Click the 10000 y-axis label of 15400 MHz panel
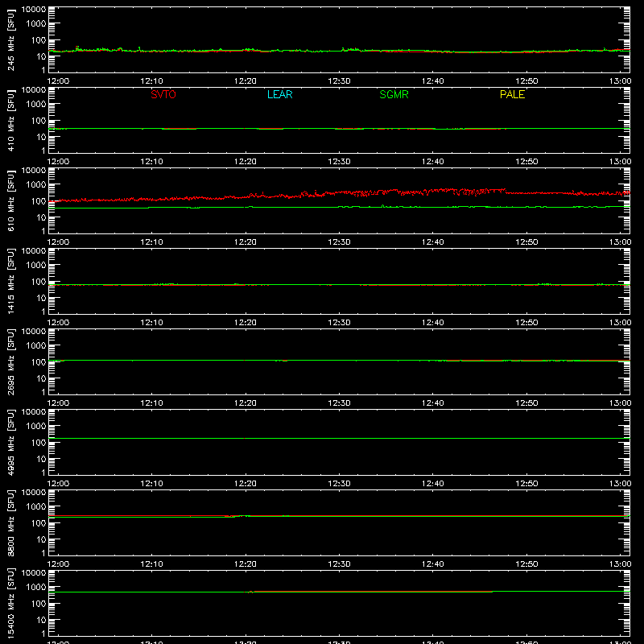Screen dimensions: 644x644 (34, 573)
